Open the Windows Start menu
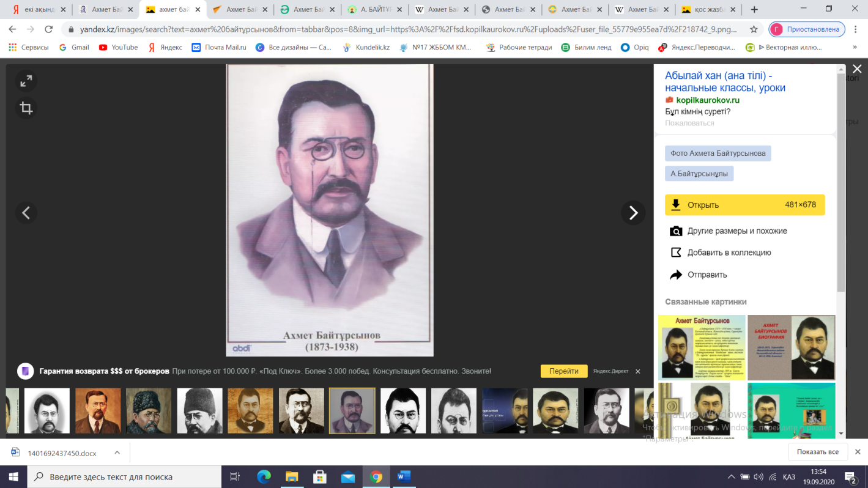The height and width of the screenshot is (488, 868). (13, 476)
